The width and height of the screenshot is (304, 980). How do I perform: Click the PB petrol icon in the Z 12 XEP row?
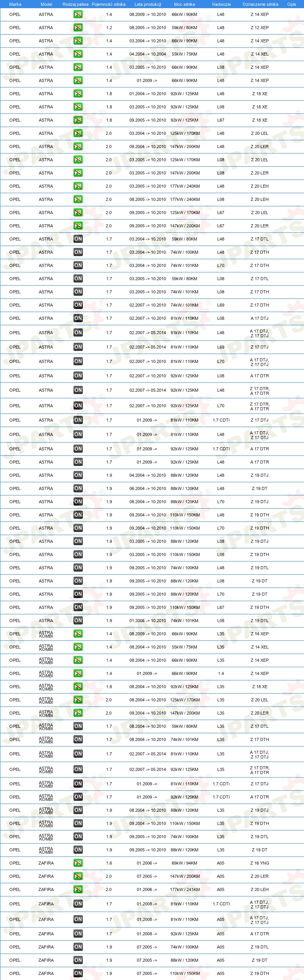click(x=78, y=28)
